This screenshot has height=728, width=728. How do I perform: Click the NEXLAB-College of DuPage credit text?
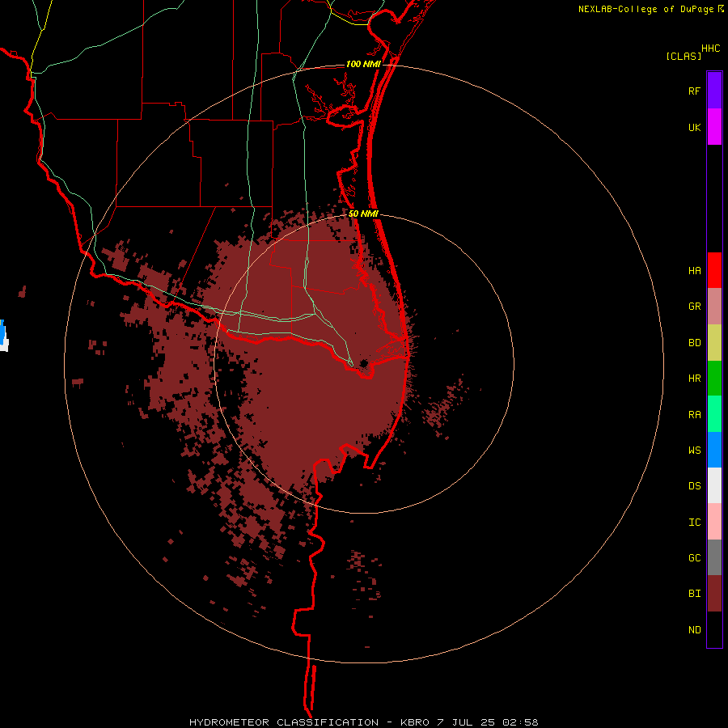pyautogui.click(x=645, y=9)
